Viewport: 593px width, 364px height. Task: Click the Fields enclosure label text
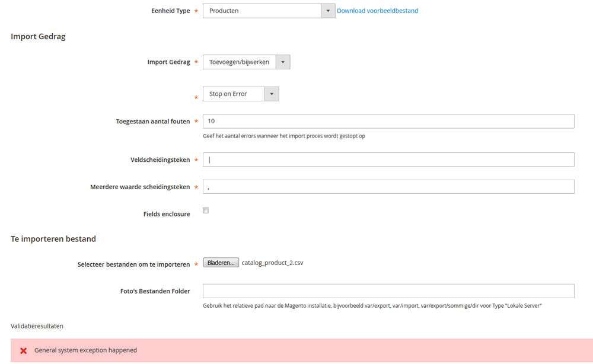(x=166, y=214)
